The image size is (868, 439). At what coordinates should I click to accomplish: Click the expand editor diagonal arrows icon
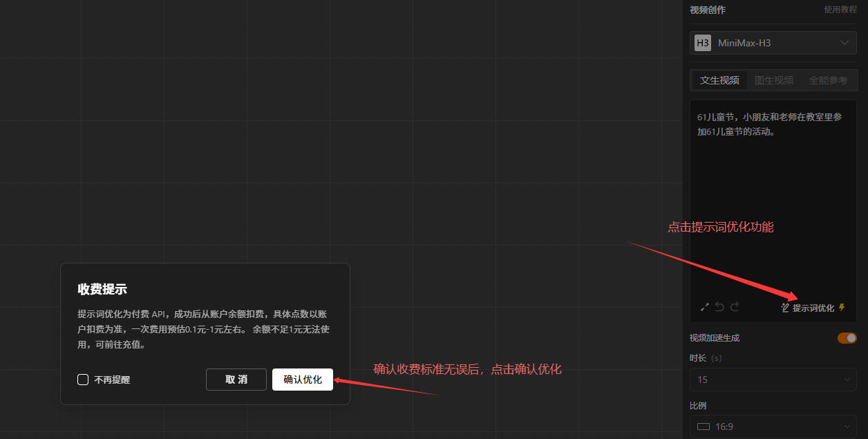(x=705, y=307)
